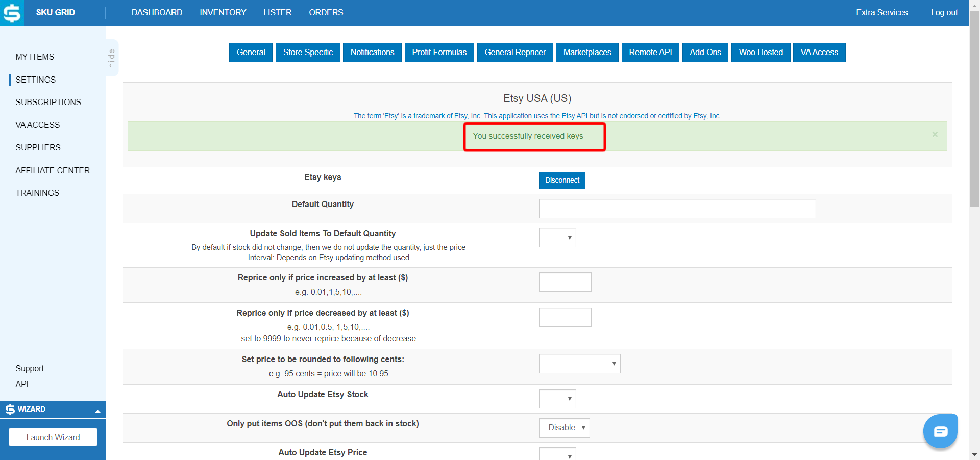The width and height of the screenshot is (980, 460).
Task: Switch to the Remote API tab
Action: click(x=650, y=53)
